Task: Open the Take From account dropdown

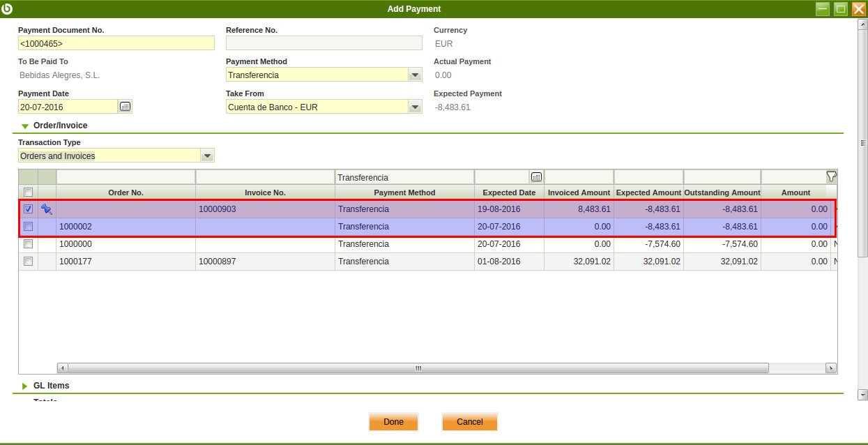Action: (415, 107)
